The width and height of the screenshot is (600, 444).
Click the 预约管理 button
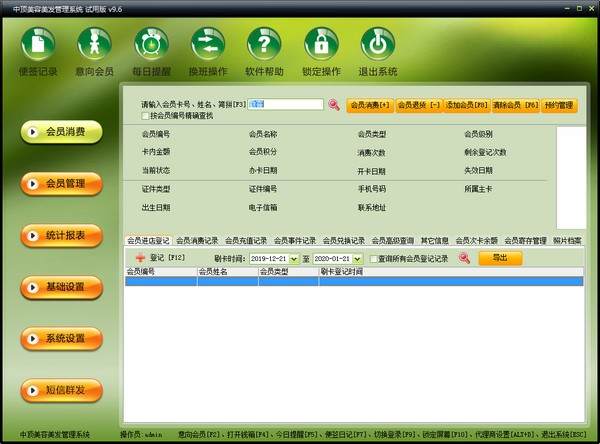tap(559, 104)
